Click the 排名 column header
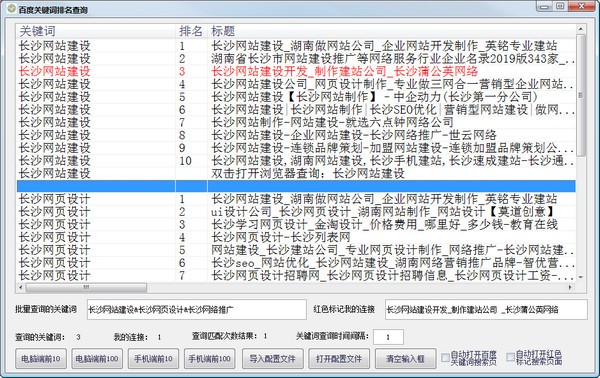600x378 pixels. point(191,31)
